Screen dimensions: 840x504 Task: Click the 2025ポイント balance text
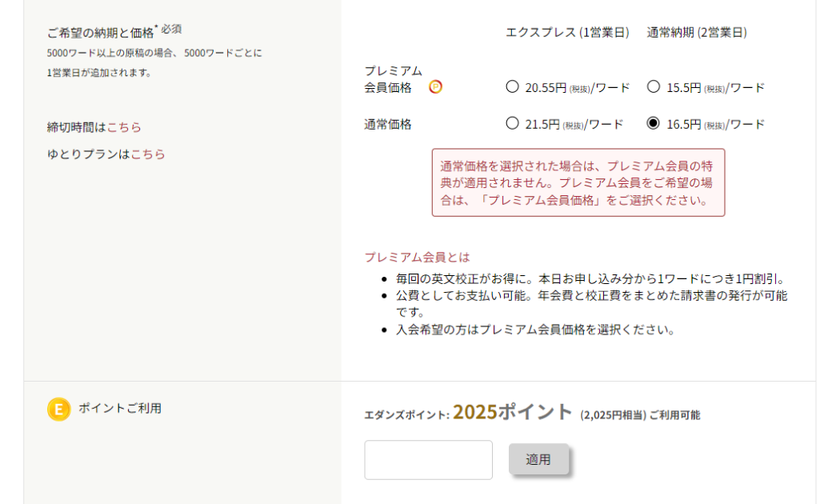point(513,412)
